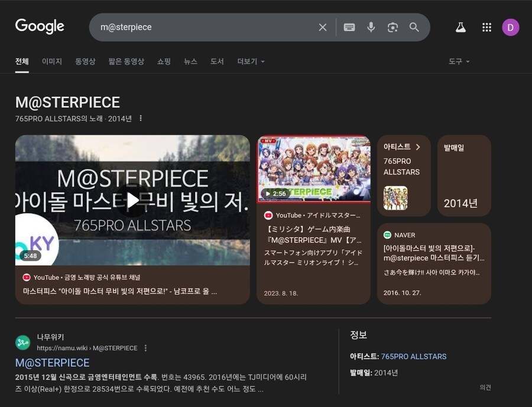Open 765PRO ALLSTARS link in 정보 panel
The width and height of the screenshot is (532, 407).
tap(414, 357)
